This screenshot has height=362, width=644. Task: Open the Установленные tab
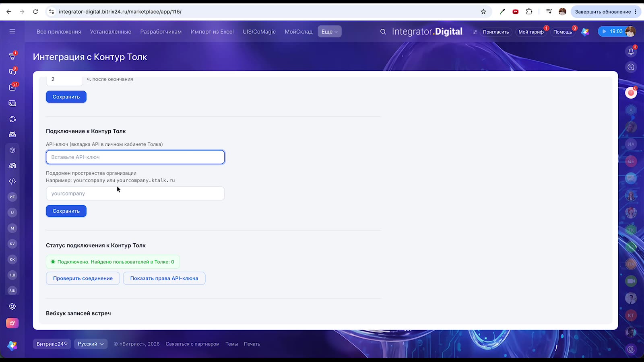tap(111, 32)
